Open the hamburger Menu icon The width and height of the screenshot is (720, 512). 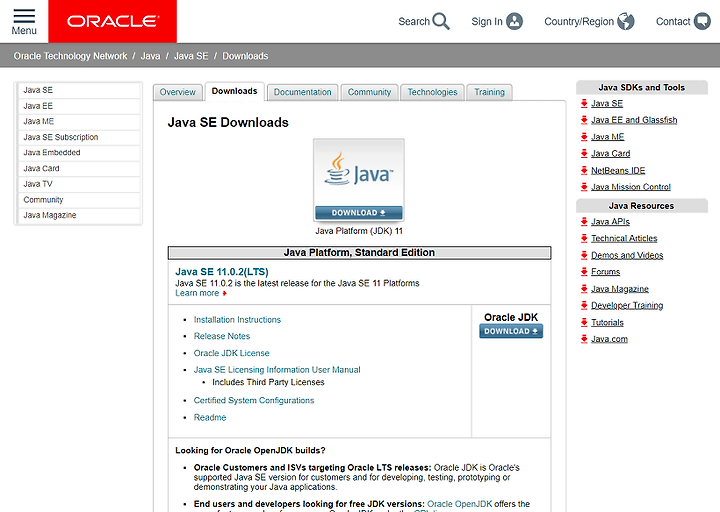[24, 16]
